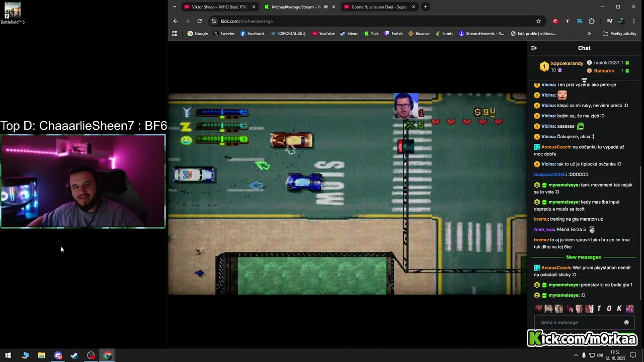Open the Steam bookmark

point(349,34)
